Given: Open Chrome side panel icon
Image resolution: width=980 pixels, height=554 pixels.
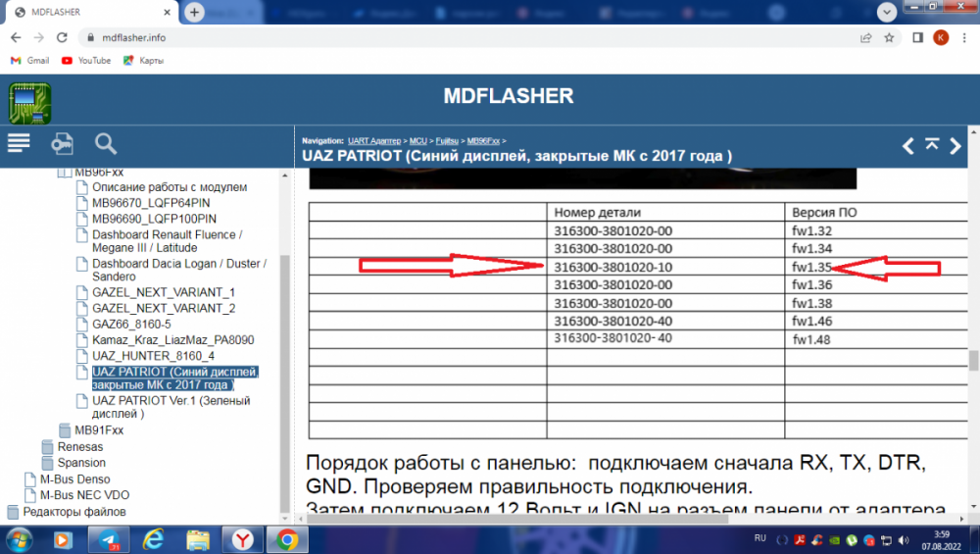Looking at the screenshot, I should point(917,37).
